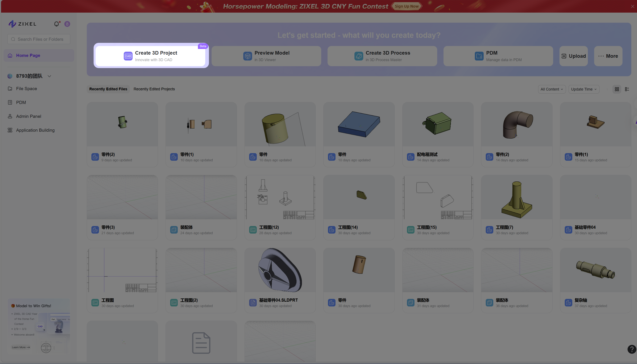Click the drawing icon beside 工程图(12)
Viewport: 637px width, 364px height.
pyautogui.click(x=253, y=230)
